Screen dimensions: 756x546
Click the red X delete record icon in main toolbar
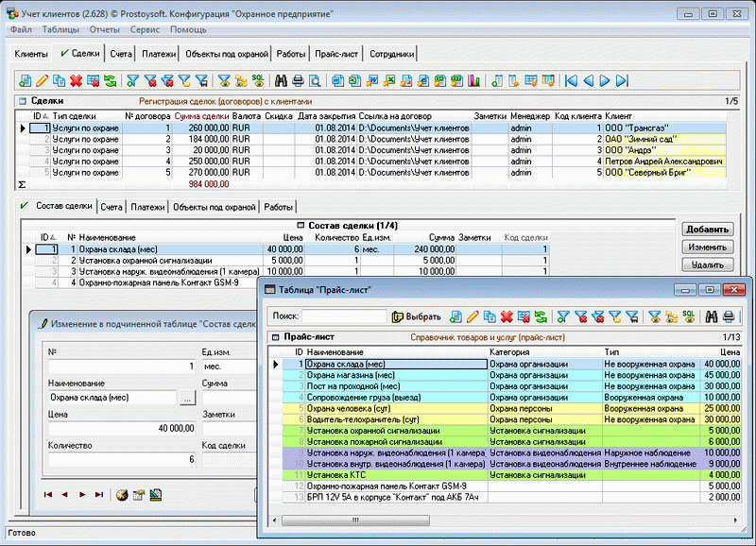click(76, 80)
